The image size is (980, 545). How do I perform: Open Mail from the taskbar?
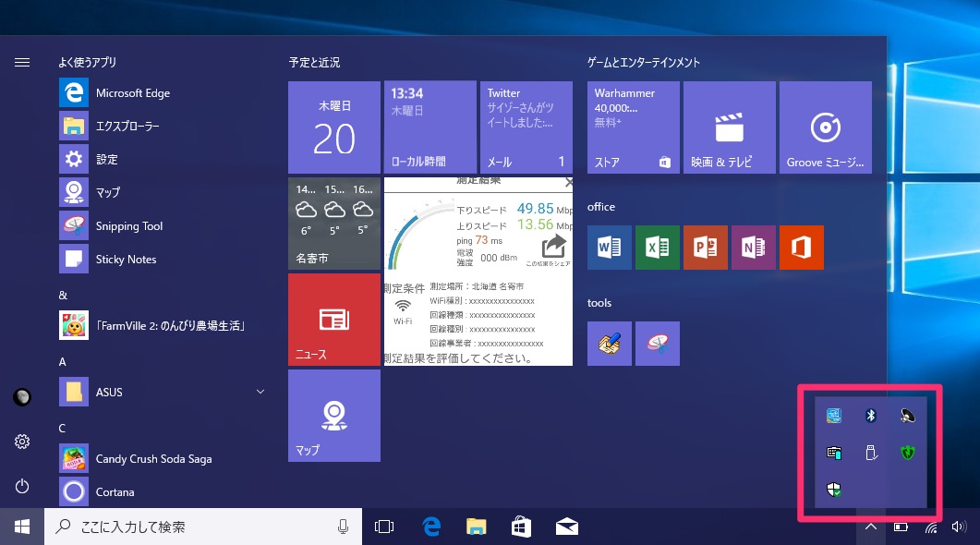567,527
